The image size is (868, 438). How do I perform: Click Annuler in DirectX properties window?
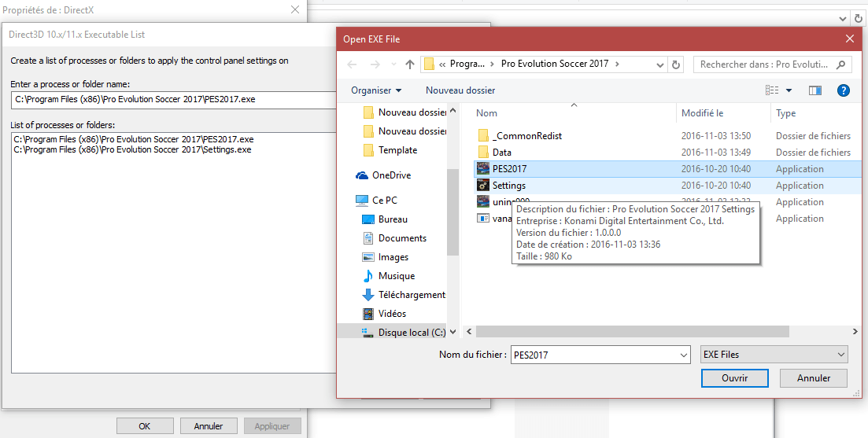click(x=209, y=426)
